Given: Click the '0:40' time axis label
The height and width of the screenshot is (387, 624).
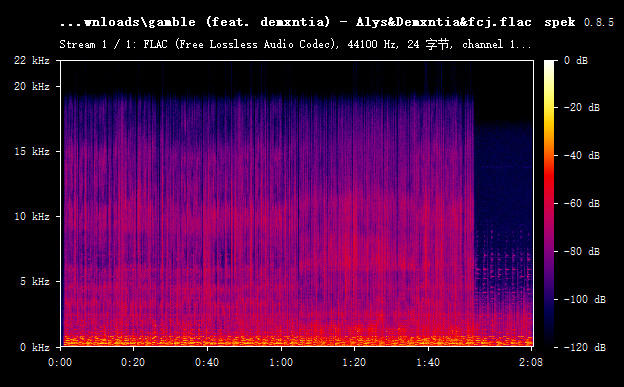Looking at the screenshot, I should click(207, 362).
